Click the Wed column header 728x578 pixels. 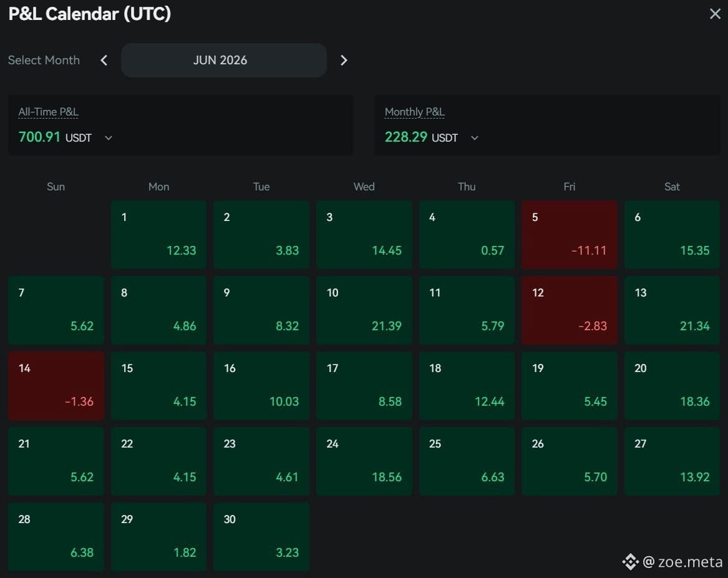[364, 187]
